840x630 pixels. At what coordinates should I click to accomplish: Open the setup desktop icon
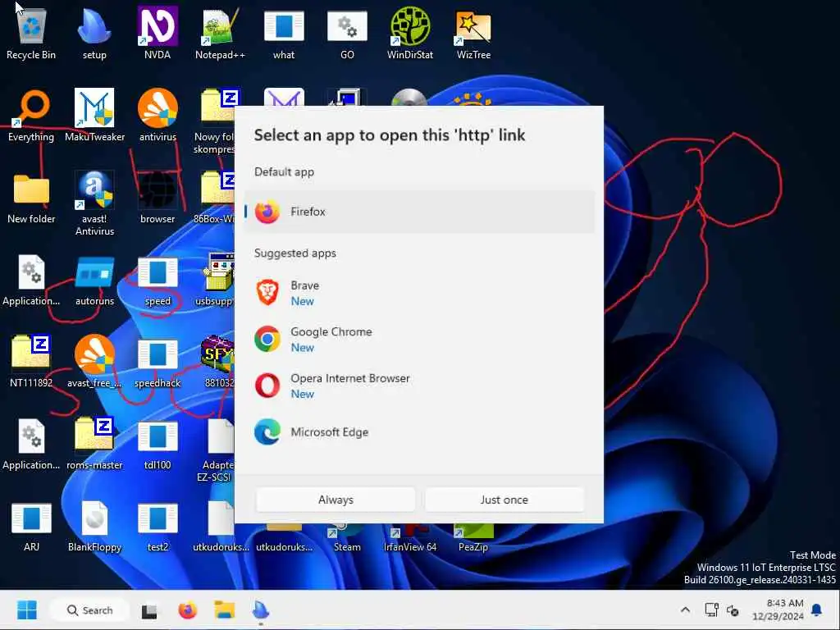pyautogui.click(x=94, y=33)
